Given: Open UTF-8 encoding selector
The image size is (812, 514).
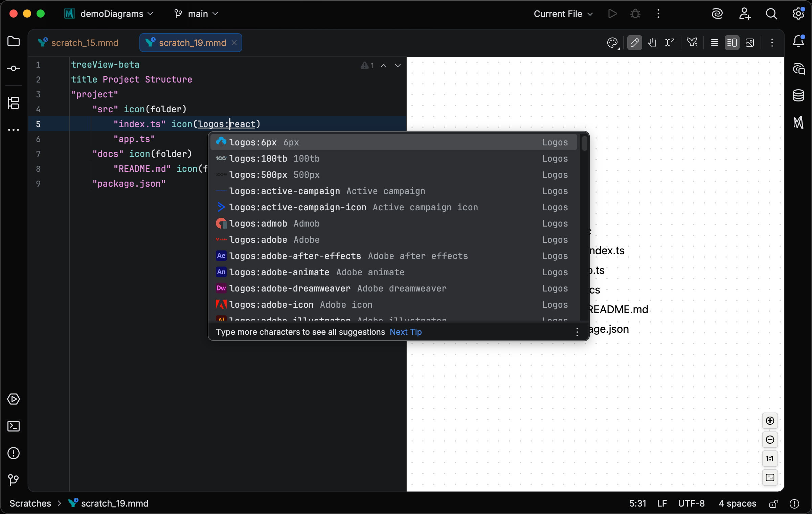Looking at the screenshot, I should [691, 504].
